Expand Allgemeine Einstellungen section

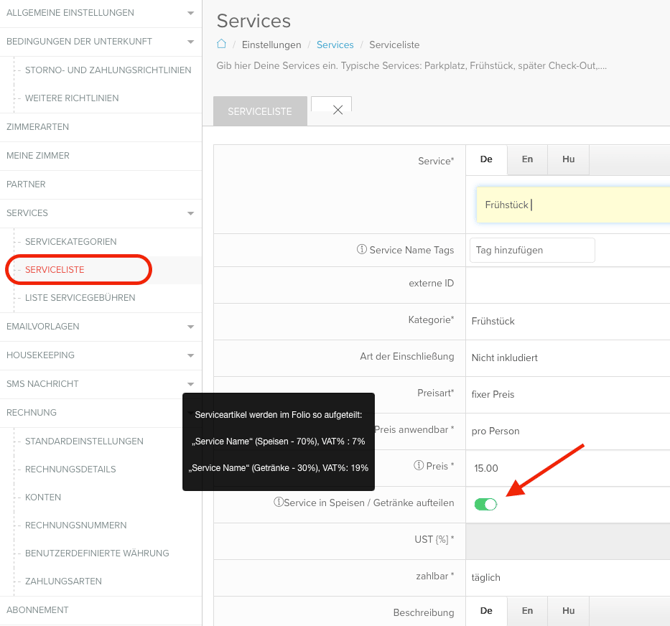(x=191, y=13)
